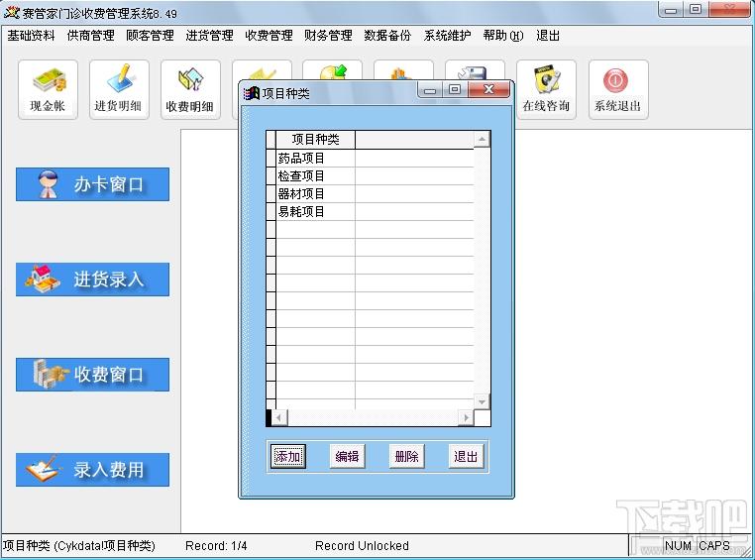Click the Record: 1/4 status text

[216, 546]
